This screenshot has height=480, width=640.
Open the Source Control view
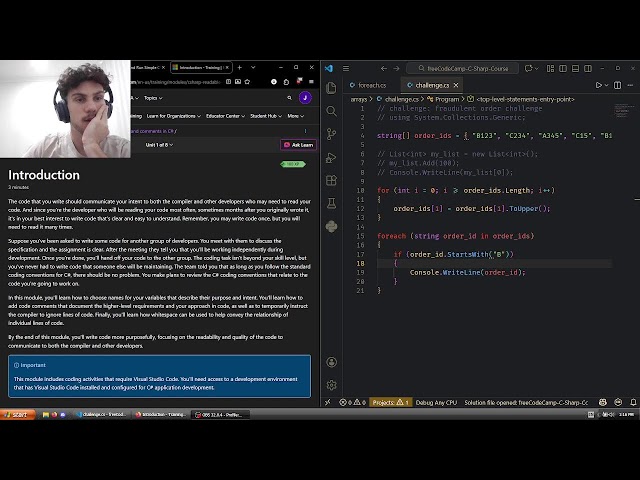[x=331, y=134]
